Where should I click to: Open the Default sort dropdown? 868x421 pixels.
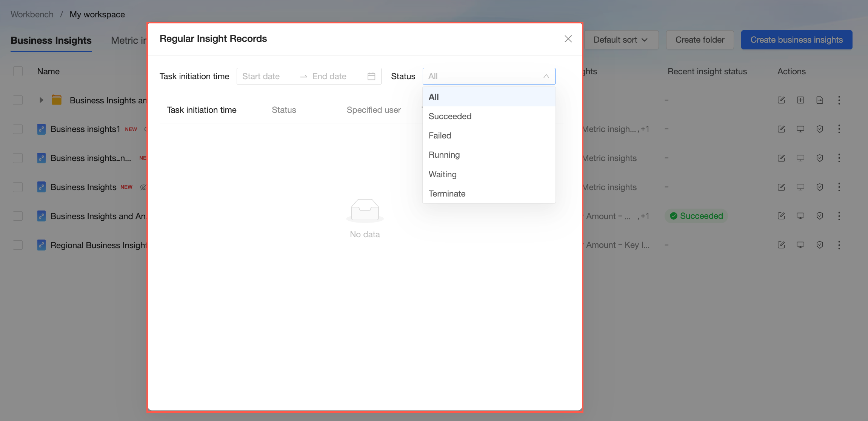[621, 40]
